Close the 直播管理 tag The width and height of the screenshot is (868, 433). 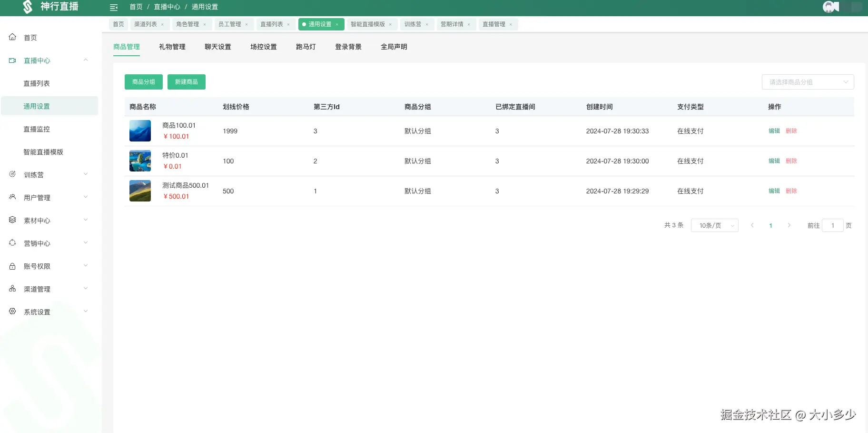click(511, 24)
